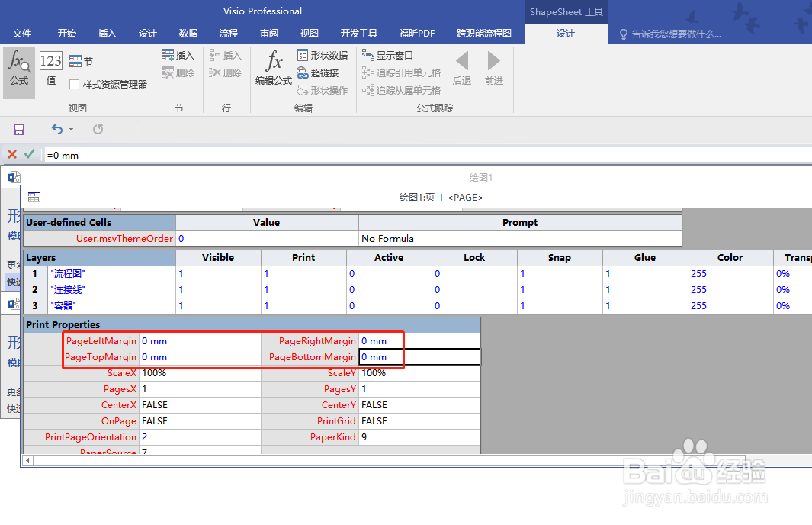Select the Print cell of layer 连接线
This screenshot has height=525, width=812.
[x=304, y=290]
